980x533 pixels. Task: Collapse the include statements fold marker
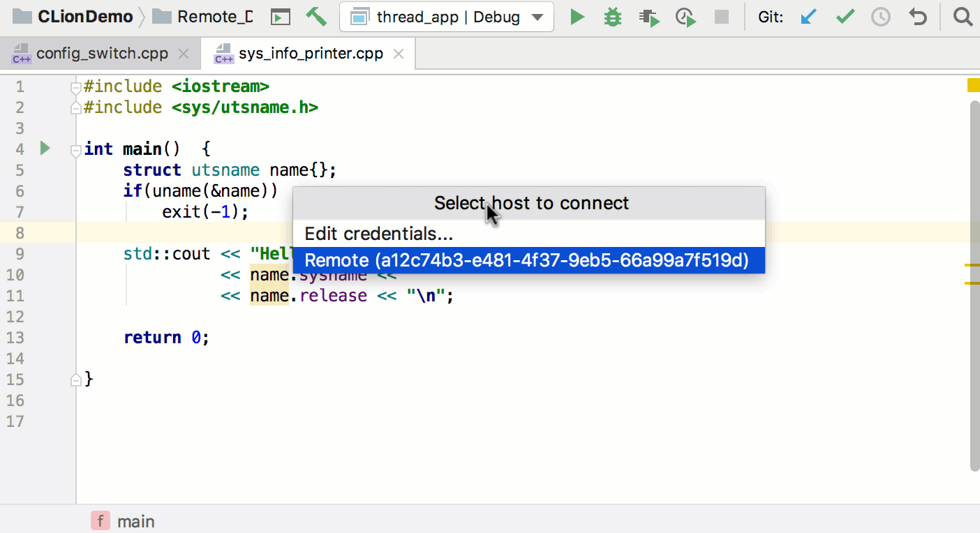[x=75, y=87]
